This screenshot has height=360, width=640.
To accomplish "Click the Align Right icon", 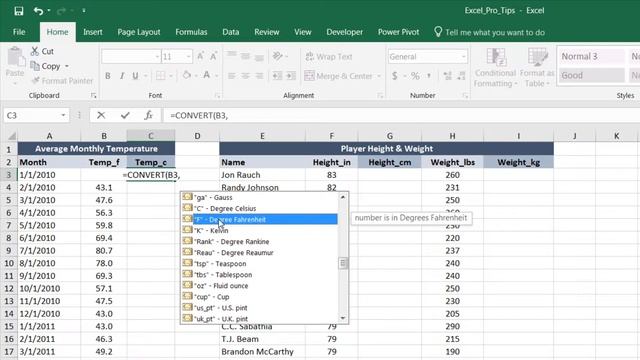I will (x=259, y=76).
